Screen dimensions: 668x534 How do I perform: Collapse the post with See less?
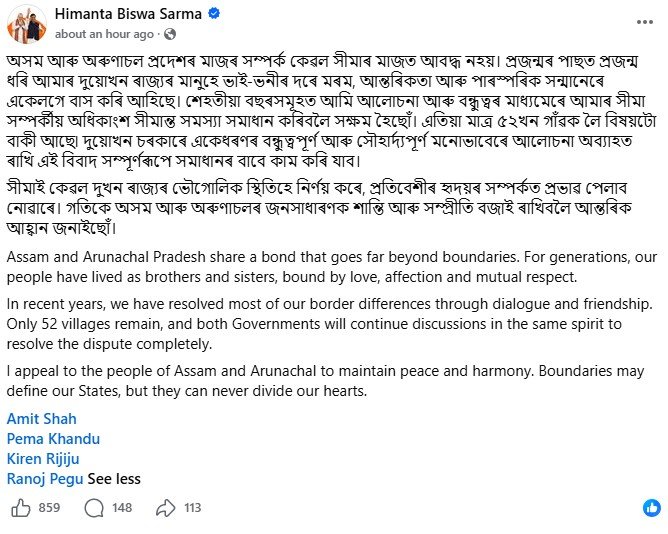coord(114,479)
